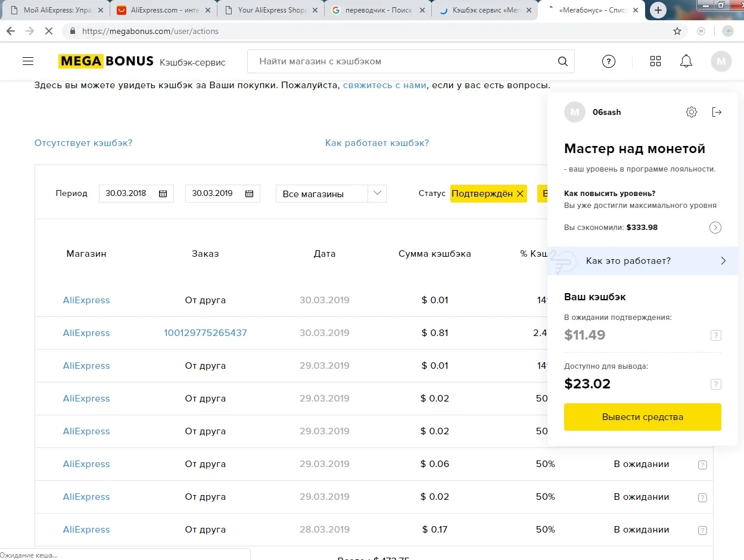Screen dimensions: 744x560
Task: Click the arrow next to savings amount
Action: coord(715,228)
